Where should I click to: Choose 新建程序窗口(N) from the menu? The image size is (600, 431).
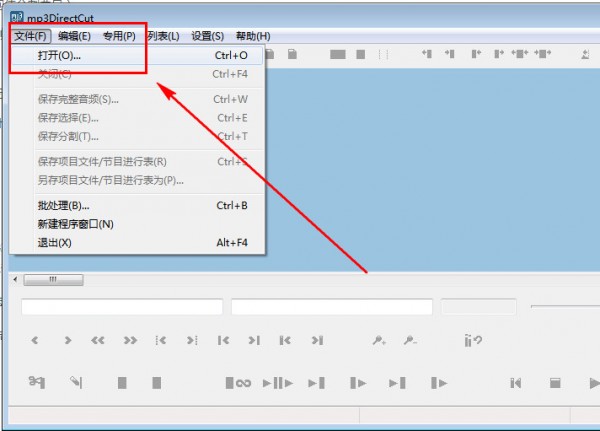[x=75, y=224]
